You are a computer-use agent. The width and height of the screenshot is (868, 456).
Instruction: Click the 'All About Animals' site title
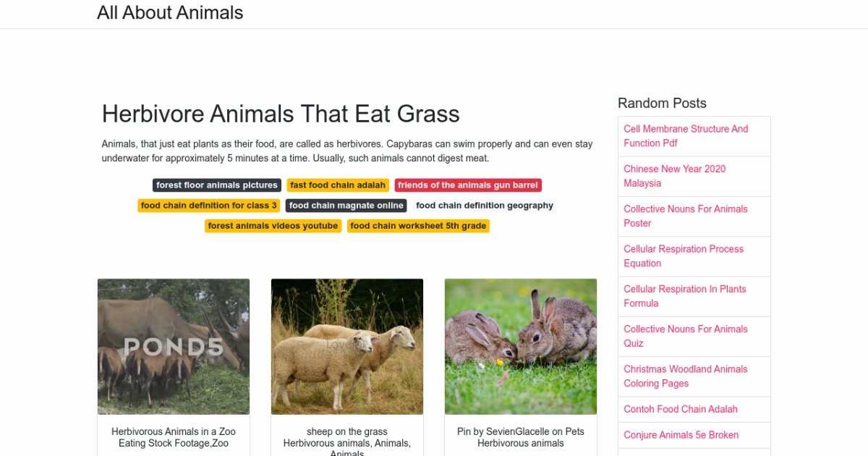pos(171,13)
